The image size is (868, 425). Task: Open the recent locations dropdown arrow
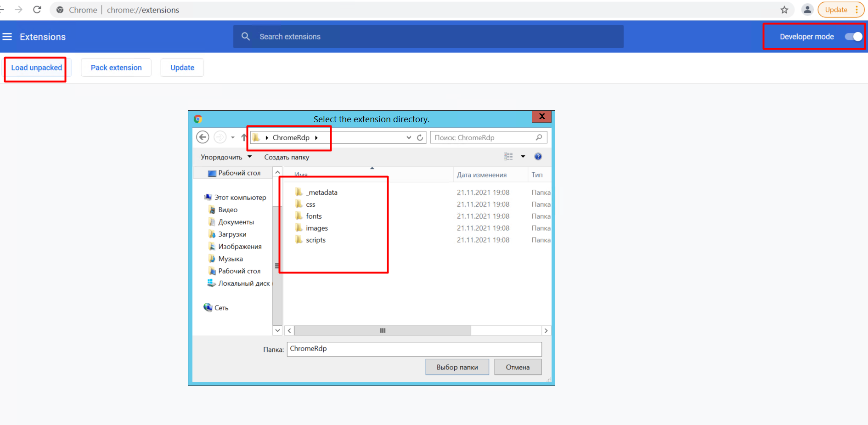[233, 137]
